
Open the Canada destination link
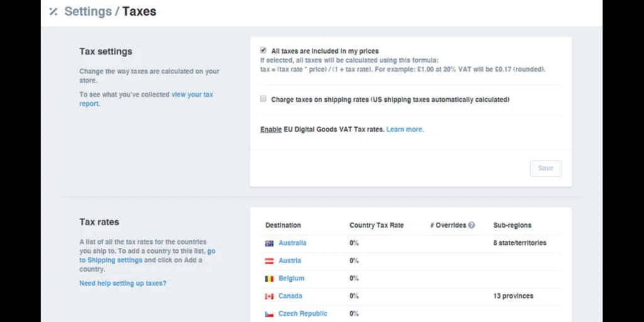pyautogui.click(x=290, y=296)
